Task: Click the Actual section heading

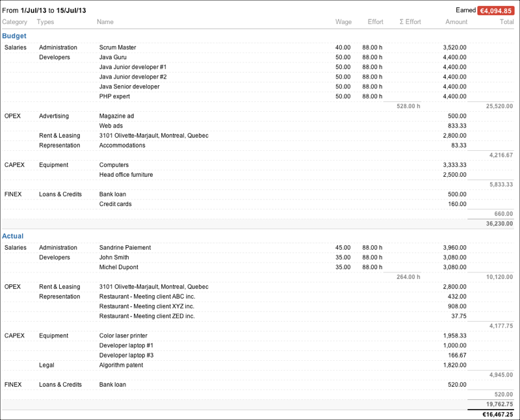Action: pyautogui.click(x=13, y=236)
